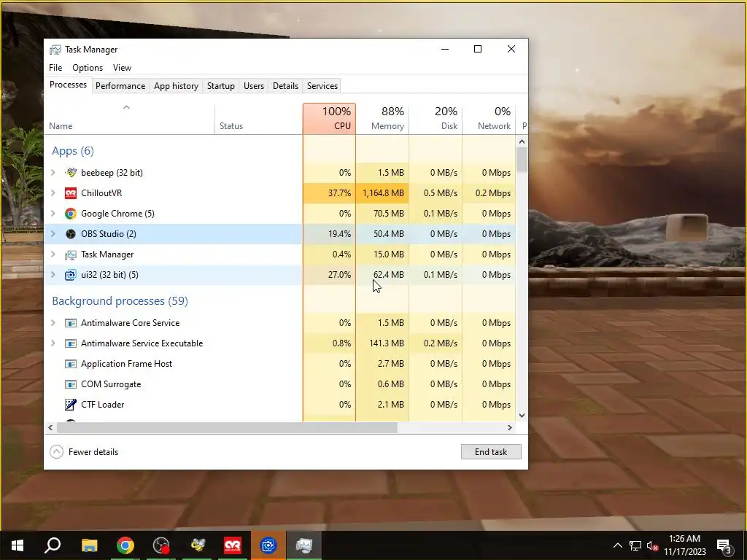Click Task Manager taskbar icon

coord(304,545)
